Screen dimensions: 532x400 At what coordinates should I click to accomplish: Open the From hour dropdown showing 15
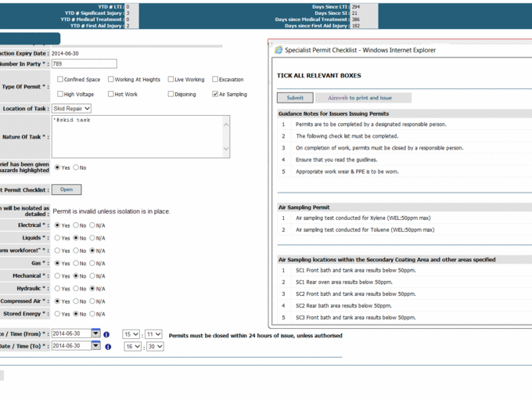point(131,334)
